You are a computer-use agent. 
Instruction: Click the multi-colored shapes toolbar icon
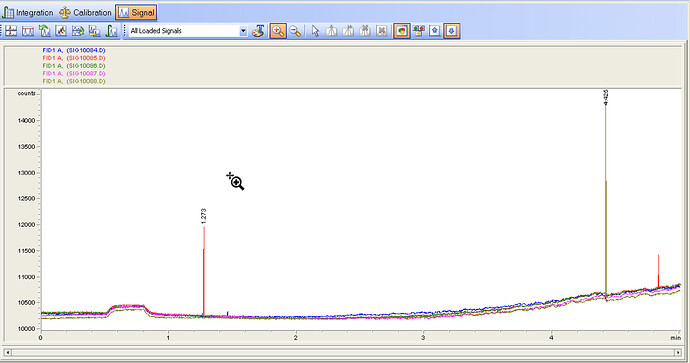click(x=418, y=31)
